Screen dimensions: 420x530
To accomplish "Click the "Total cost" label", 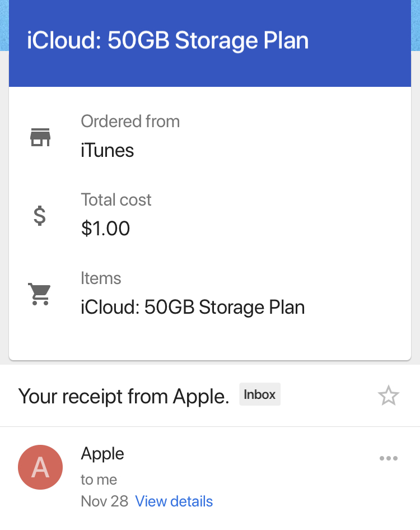I will click(x=116, y=199).
